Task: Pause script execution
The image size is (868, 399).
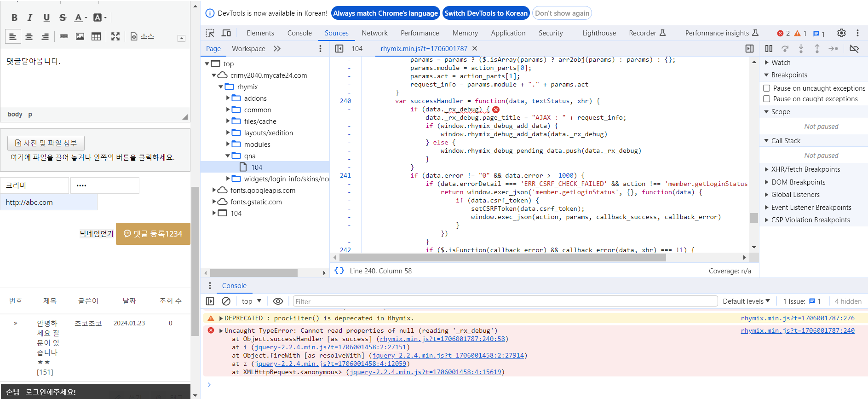Action: pyautogui.click(x=769, y=49)
